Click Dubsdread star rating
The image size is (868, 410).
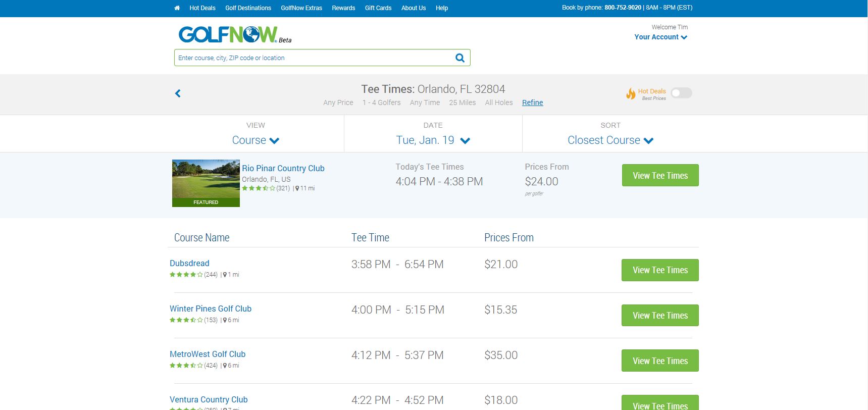click(x=186, y=275)
